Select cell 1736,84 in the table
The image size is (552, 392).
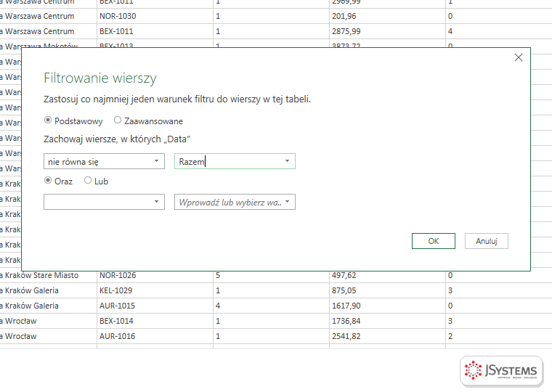(x=387, y=321)
